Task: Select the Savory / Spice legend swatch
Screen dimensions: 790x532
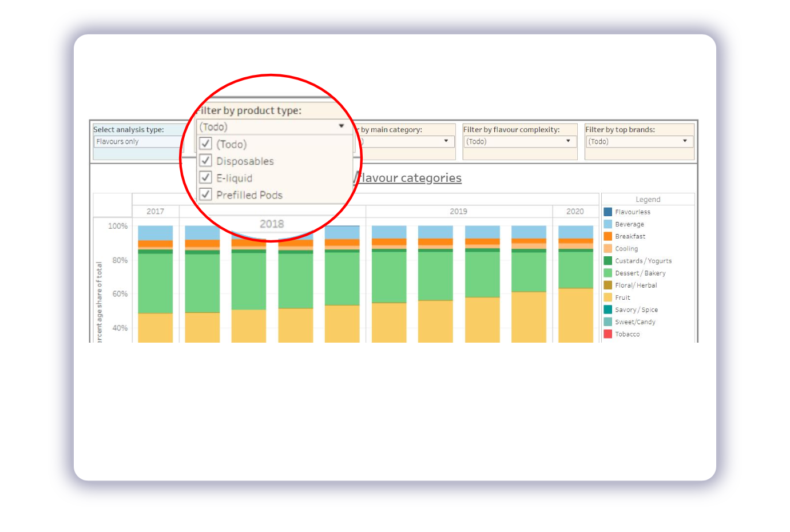Action: click(608, 309)
